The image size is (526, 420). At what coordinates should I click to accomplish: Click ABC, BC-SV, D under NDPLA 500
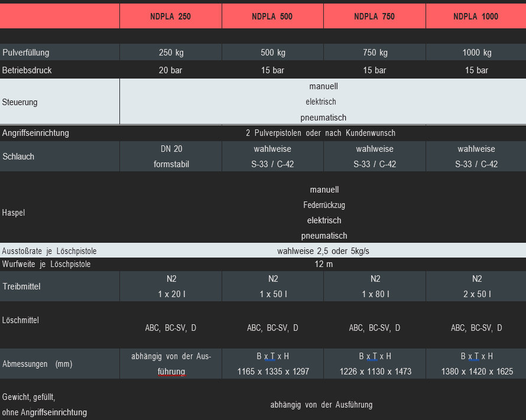pyautogui.click(x=272, y=328)
